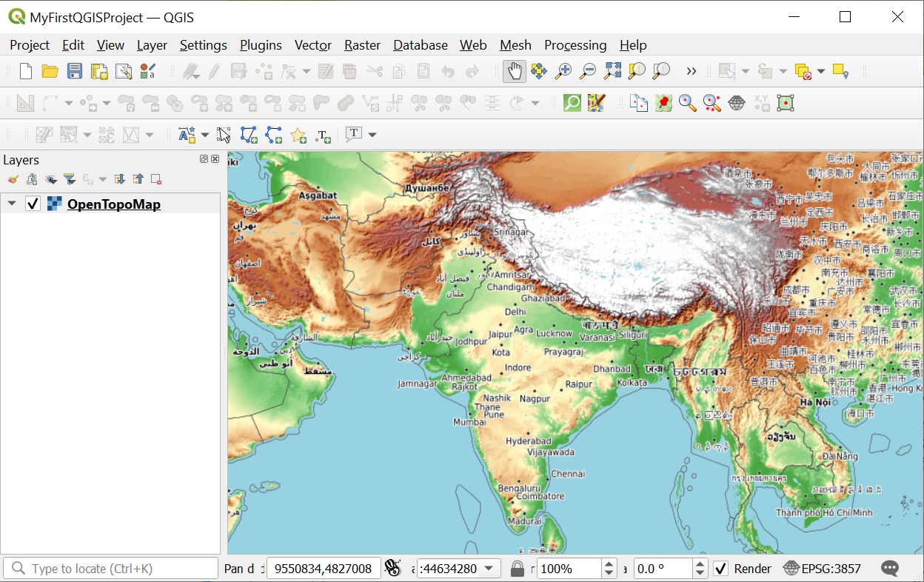Click the Type to locate search field
The width and height of the screenshot is (924, 582).
pos(111,569)
